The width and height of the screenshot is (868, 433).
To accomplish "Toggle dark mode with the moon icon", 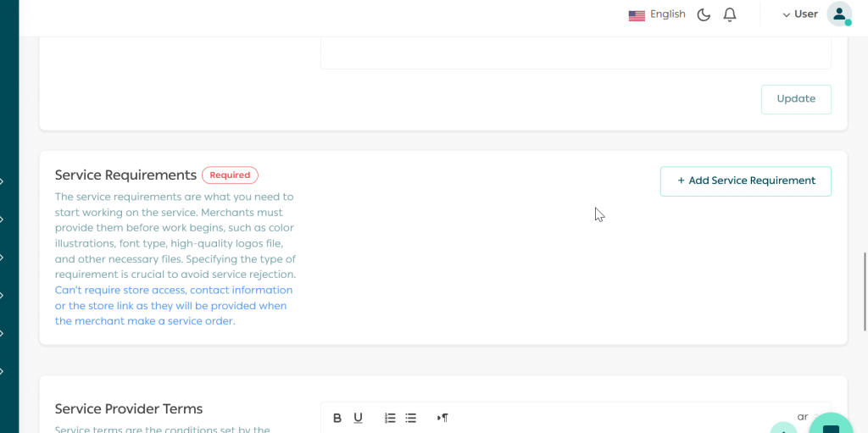I will [x=704, y=14].
